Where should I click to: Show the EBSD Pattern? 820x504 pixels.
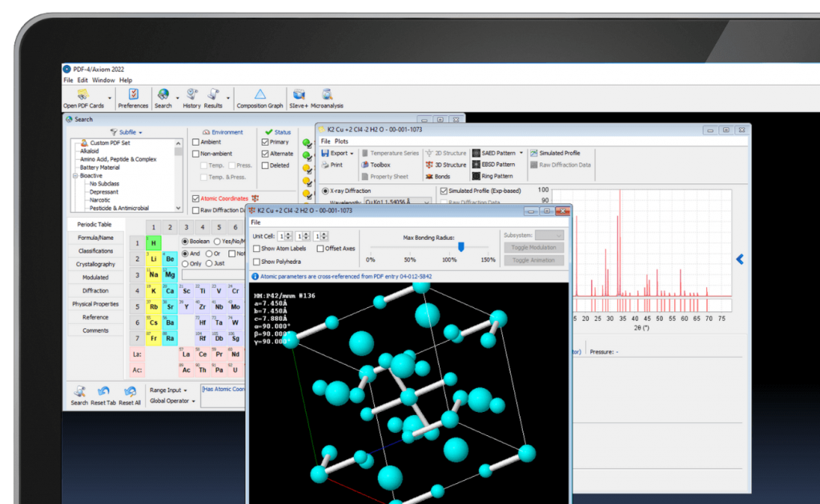pos(493,165)
